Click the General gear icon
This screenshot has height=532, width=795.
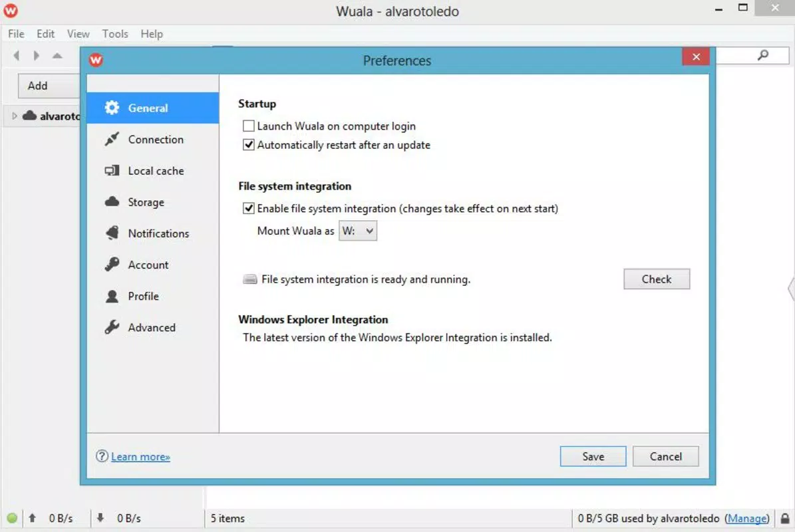tap(112, 108)
